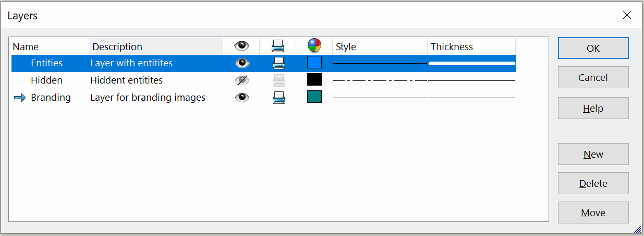Change thickness of Entities layer

471,63
